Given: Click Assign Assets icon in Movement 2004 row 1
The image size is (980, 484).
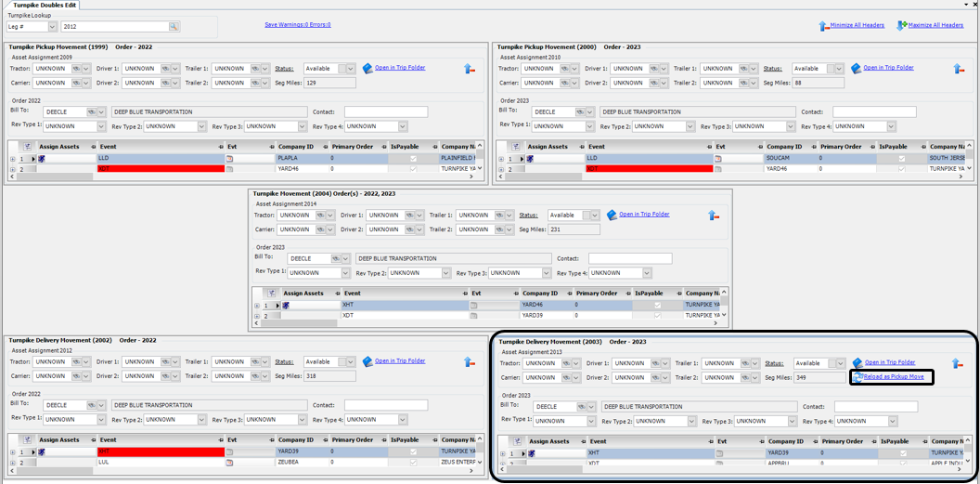Looking at the screenshot, I should (286, 305).
